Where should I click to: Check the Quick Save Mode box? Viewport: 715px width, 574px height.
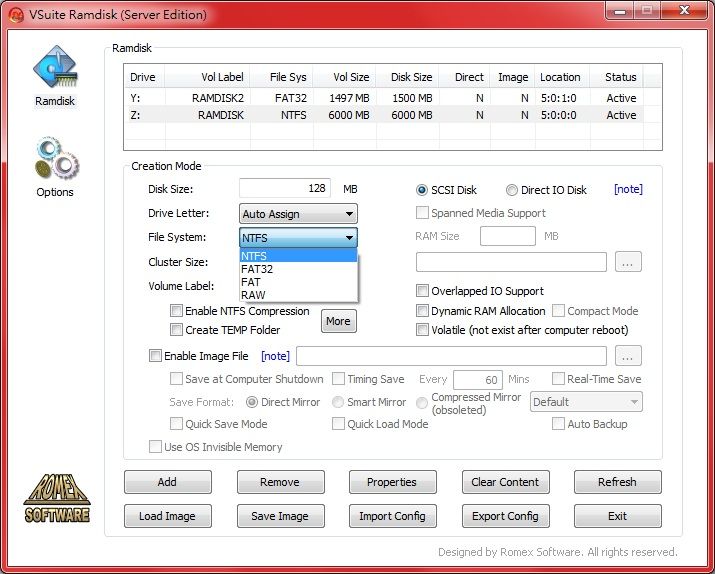[176, 424]
